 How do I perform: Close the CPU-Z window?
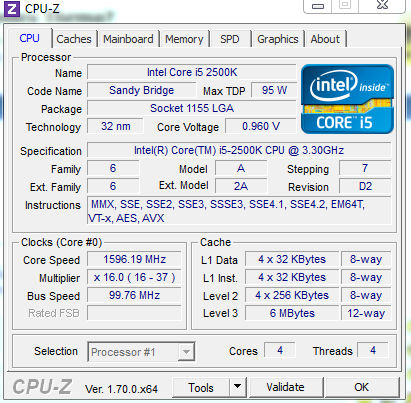point(382,6)
